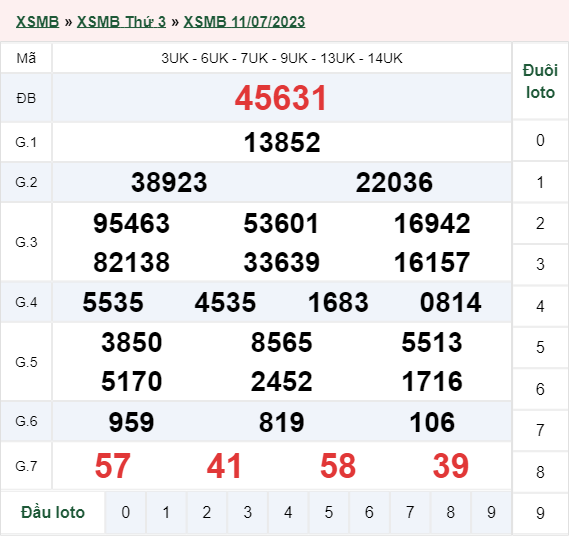The width and height of the screenshot is (569, 536).
Task: Click the G.7 row label
Action: [x=26, y=466]
